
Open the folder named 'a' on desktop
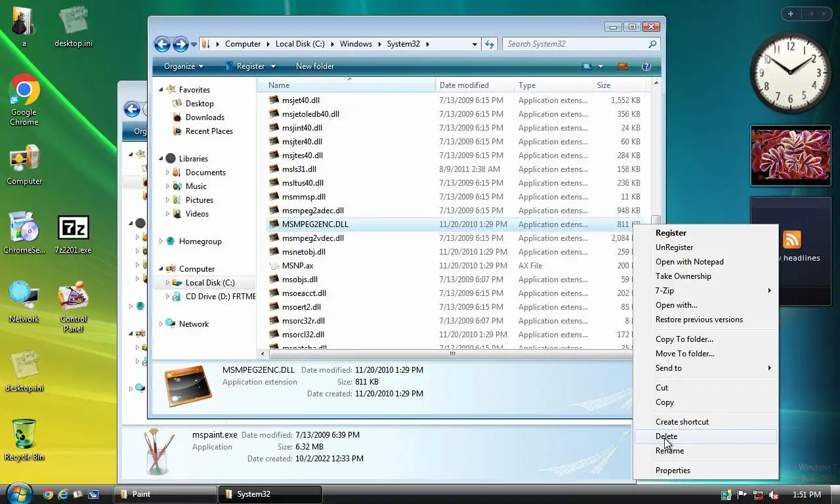point(24,26)
